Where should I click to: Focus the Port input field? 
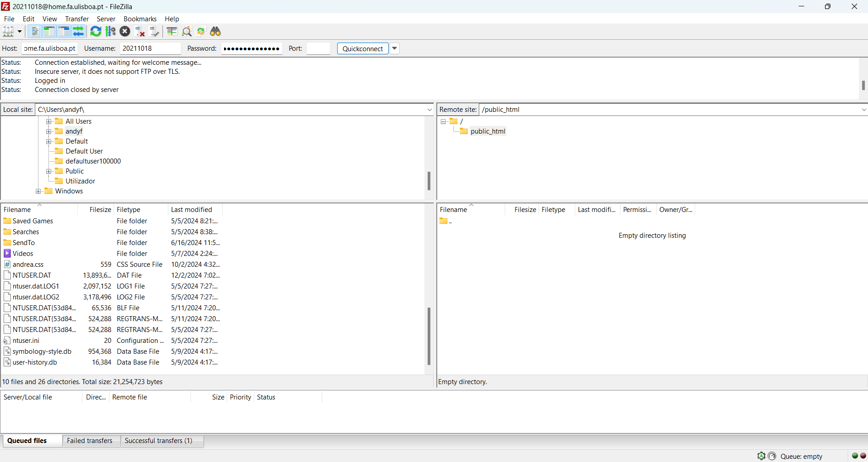click(319, 48)
